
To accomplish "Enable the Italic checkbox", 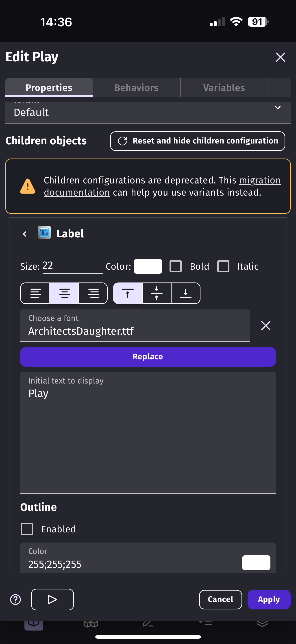I will (x=223, y=266).
